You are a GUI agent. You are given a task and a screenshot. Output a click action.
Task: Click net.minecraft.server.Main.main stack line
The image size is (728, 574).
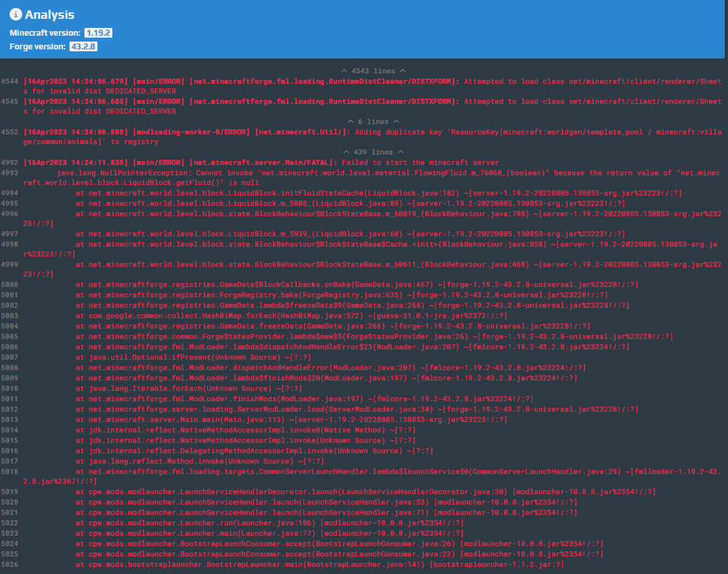click(292, 420)
